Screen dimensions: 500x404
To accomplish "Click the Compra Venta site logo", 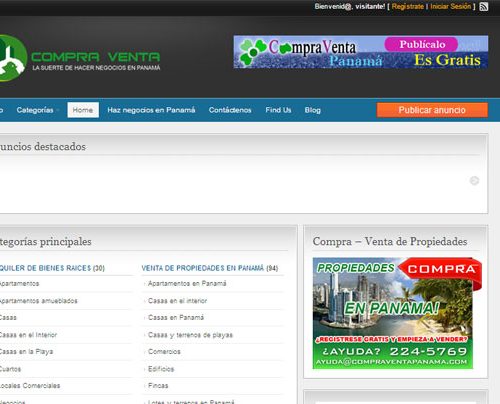I will pyautogui.click(x=80, y=58).
